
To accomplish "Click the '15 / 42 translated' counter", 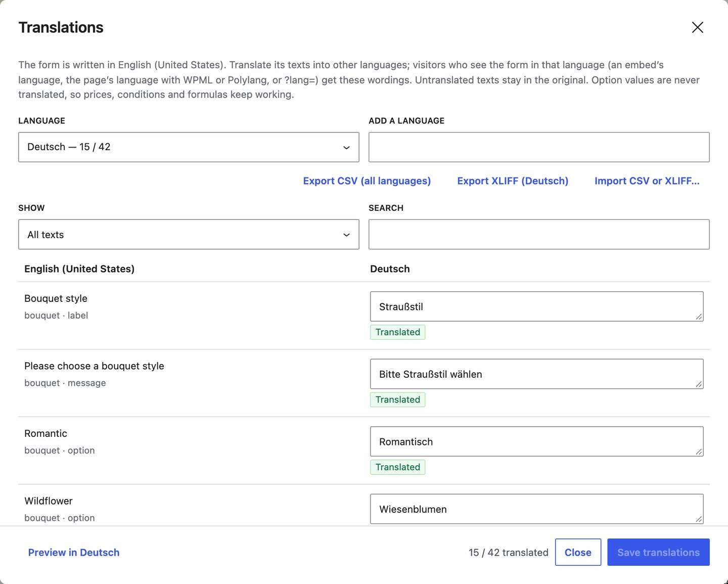I will (x=508, y=553).
